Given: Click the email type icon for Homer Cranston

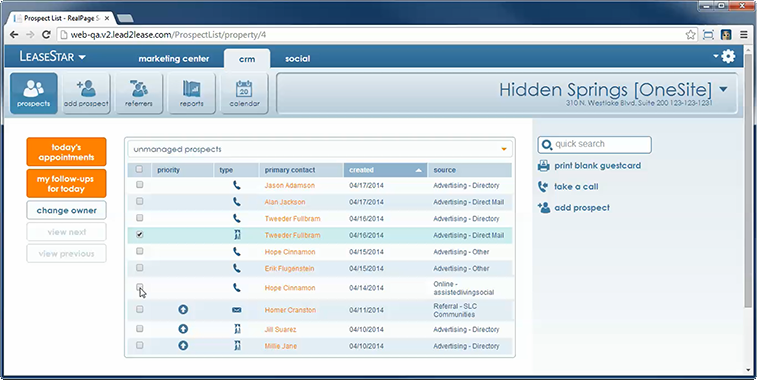Looking at the screenshot, I should (237, 310).
